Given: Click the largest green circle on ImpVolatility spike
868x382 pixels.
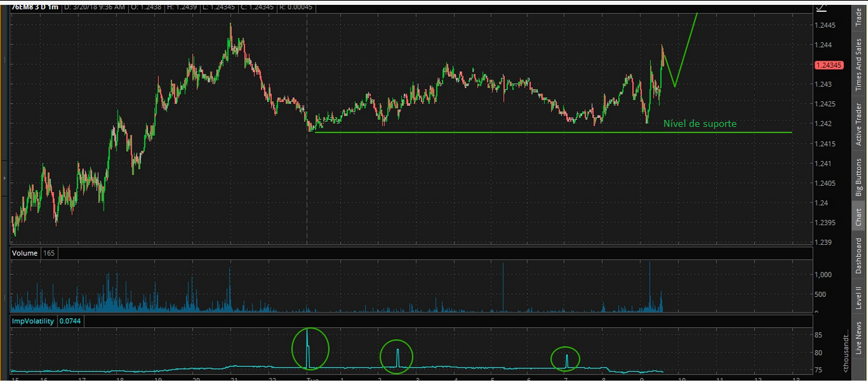Looking at the screenshot, I should (x=309, y=348).
